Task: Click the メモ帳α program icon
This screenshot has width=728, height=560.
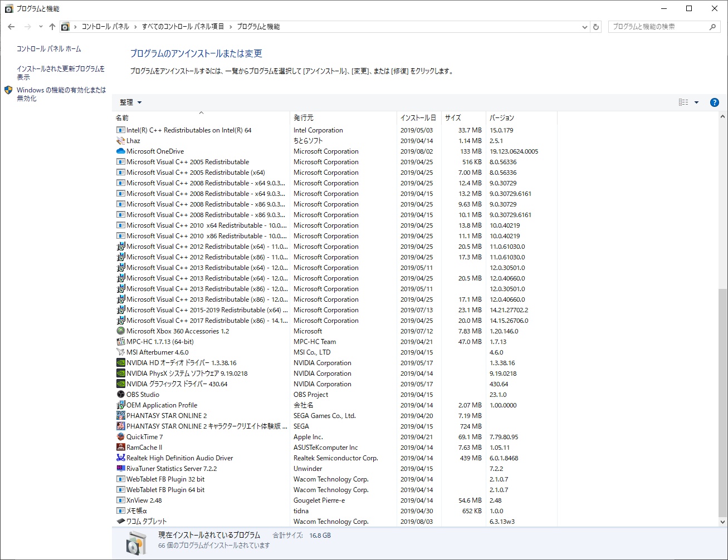Action: point(121,511)
